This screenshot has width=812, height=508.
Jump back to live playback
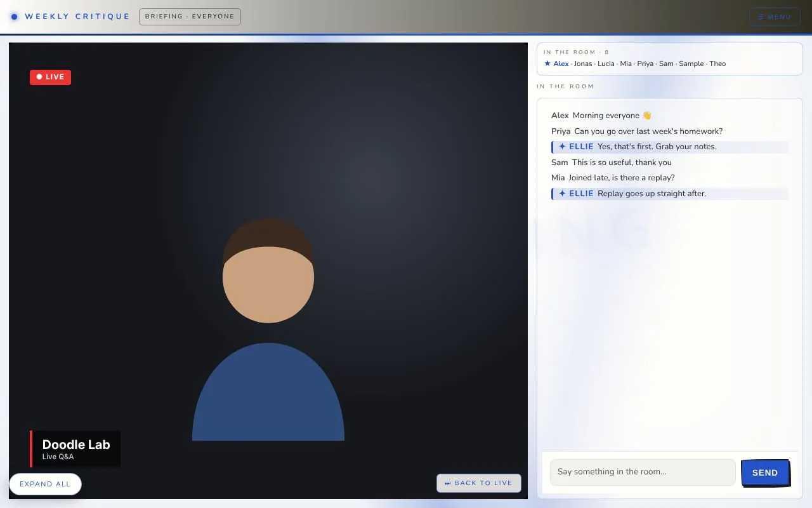tap(479, 483)
